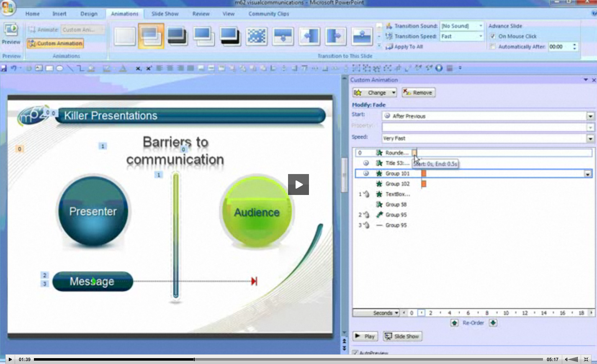Select the checkerboard transition thumbnail
Image resolution: width=597 pixels, height=364 pixels.
click(x=257, y=36)
